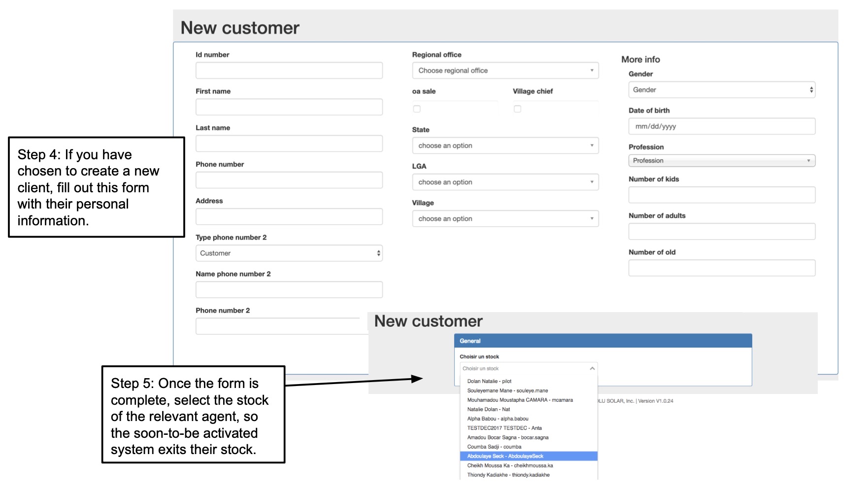The image size is (868, 493).
Task: Choose Dolan Natalie - pilot stock option
Action: [489, 381]
